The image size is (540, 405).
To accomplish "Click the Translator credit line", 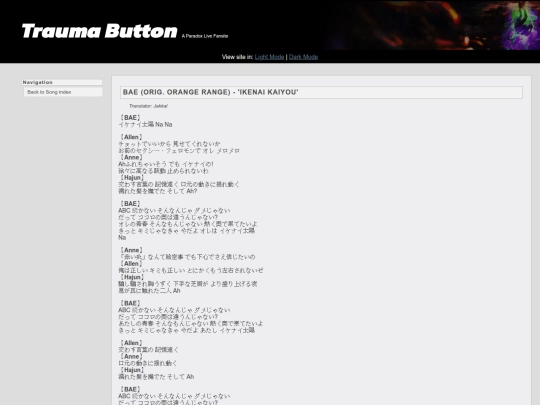I will [x=148, y=106].
